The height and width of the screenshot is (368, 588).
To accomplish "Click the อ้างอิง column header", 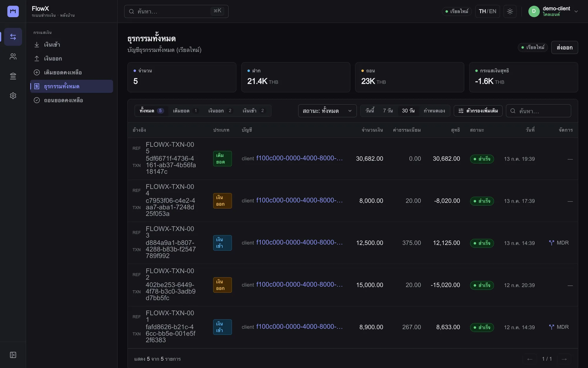I will pyautogui.click(x=139, y=130).
